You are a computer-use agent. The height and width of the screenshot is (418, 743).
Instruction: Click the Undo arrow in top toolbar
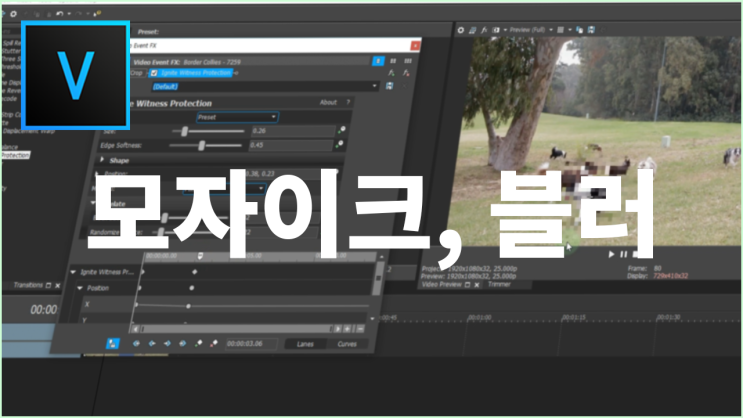point(60,14)
